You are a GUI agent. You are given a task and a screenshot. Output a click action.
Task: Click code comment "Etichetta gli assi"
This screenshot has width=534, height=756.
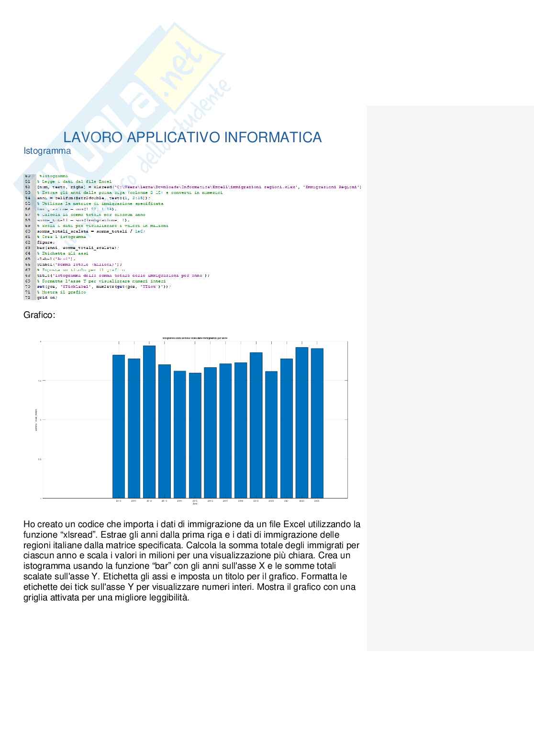[x=63, y=253]
